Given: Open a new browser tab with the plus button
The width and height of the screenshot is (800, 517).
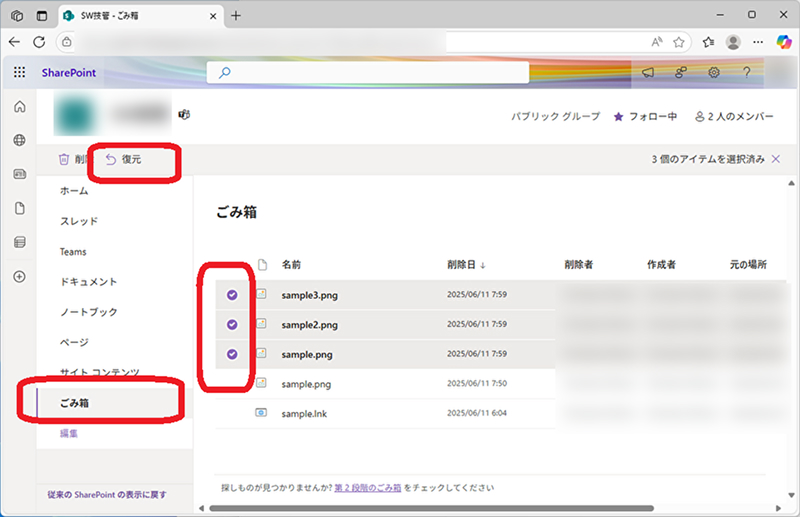Looking at the screenshot, I should click(236, 16).
